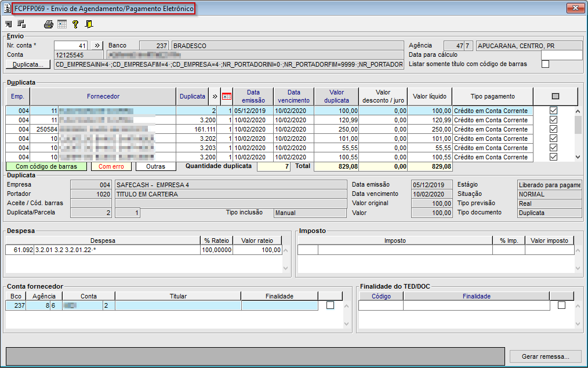The height and width of the screenshot is (368, 588).
Task: Click the '3.2.01 3.2 3.2.01.22' despesa text
Action: [x=117, y=250]
